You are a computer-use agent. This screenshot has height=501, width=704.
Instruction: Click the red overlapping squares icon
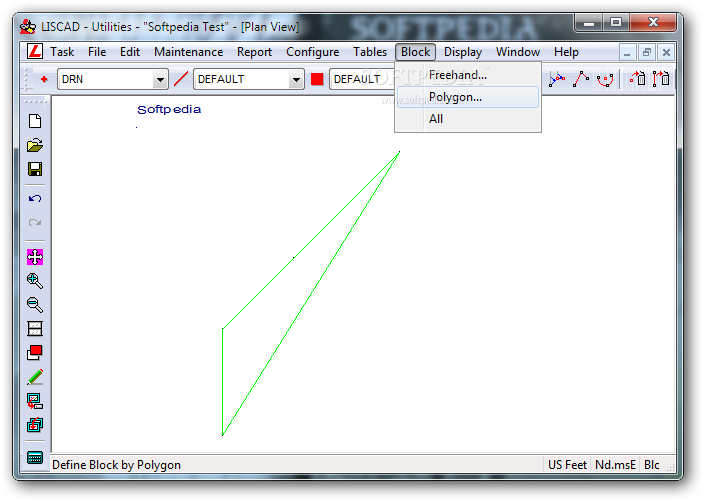(35, 352)
